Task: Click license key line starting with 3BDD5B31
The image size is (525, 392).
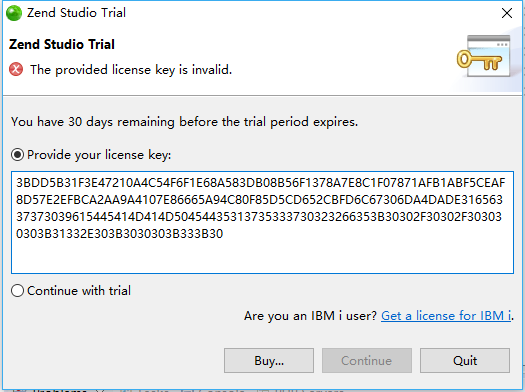Action: 260,183
